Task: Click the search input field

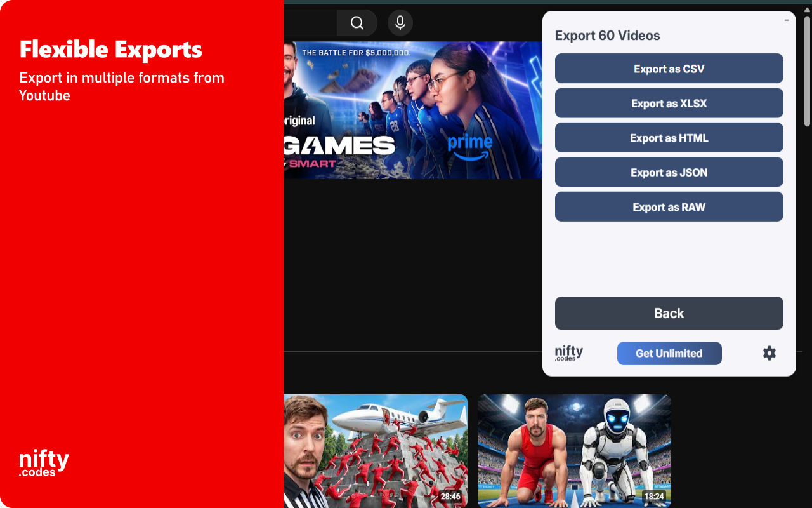Action: (x=311, y=22)
